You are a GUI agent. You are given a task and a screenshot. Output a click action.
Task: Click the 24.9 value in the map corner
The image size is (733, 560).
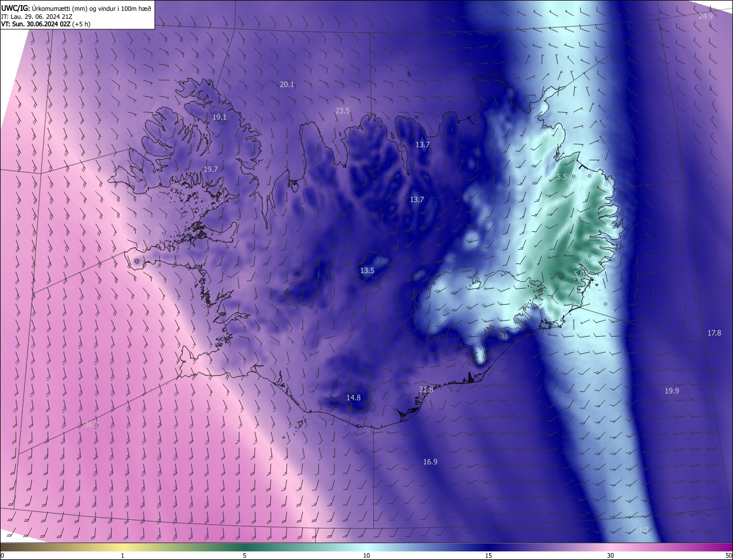coord(706,17)
